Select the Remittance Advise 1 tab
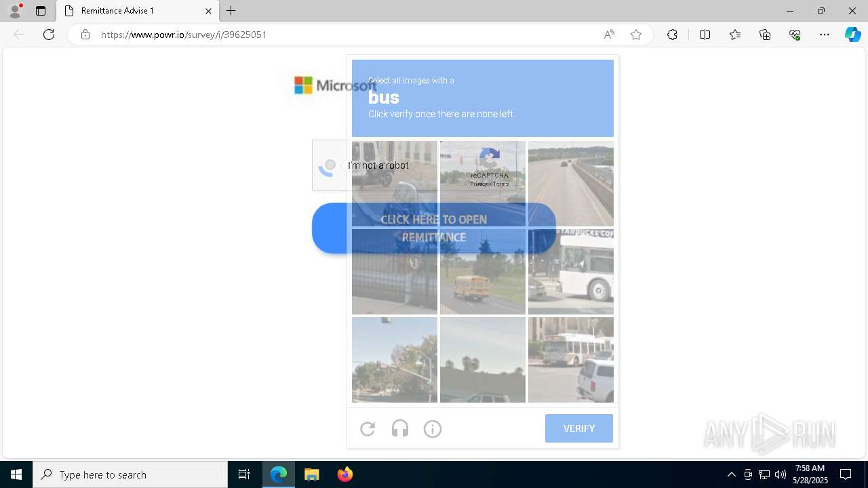 138,11
